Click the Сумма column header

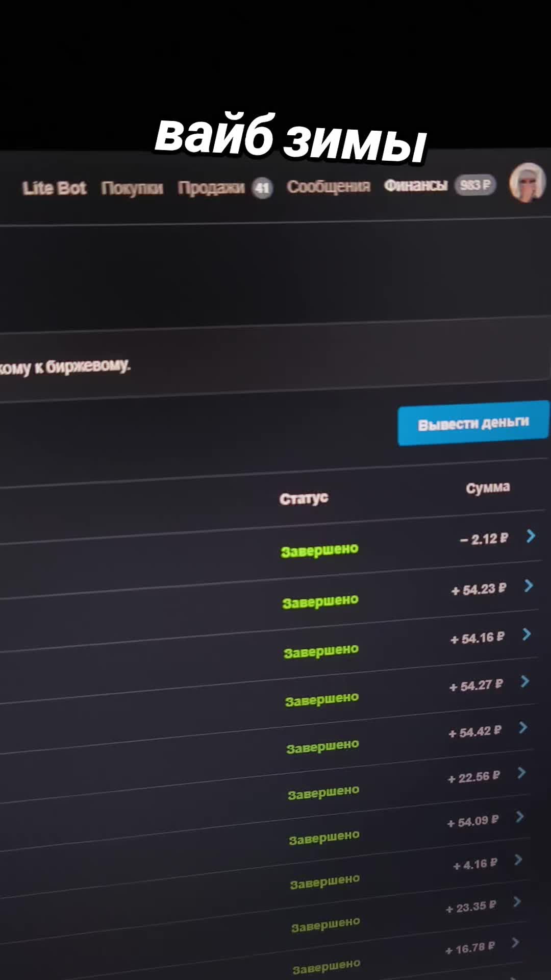488,488
